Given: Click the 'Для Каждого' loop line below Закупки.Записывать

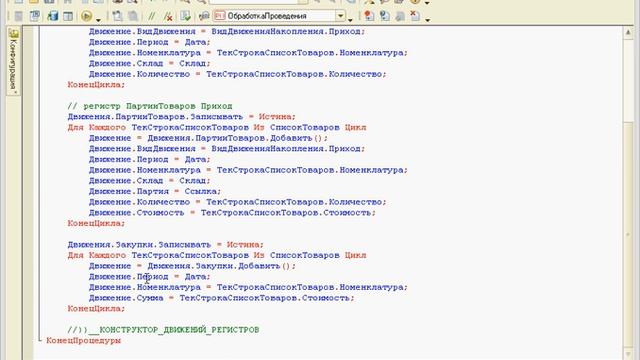Looking at the screenshot, I should click(217, 255).
